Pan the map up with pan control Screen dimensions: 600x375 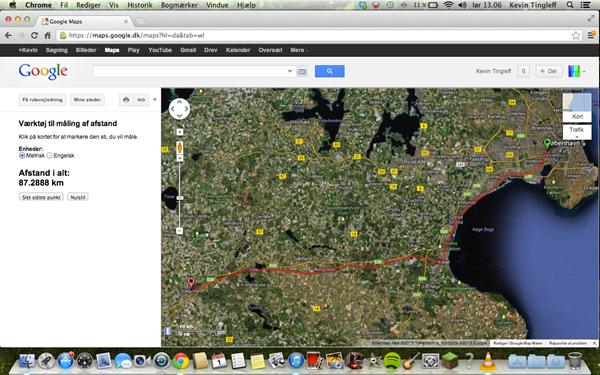[179, 102]
